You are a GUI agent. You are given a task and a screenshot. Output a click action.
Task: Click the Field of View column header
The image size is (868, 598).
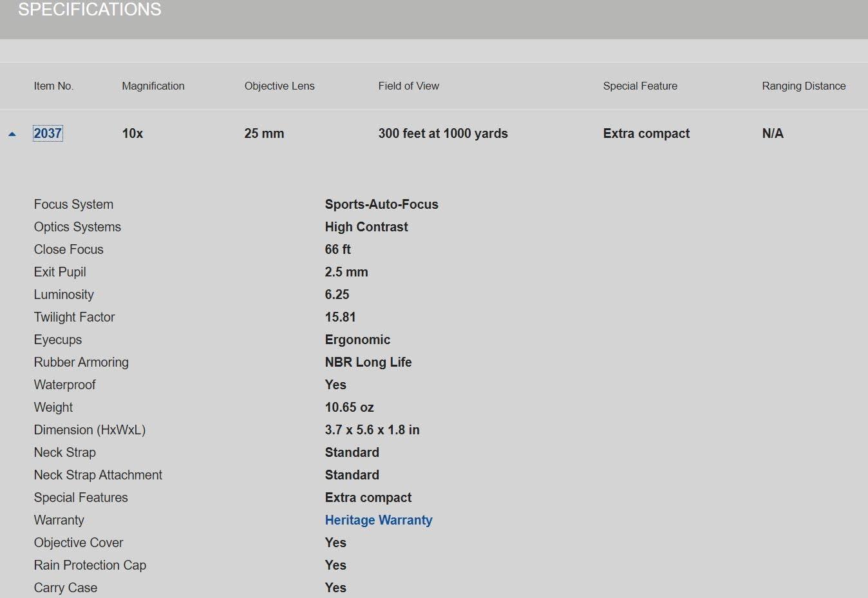tap(408, 86)
